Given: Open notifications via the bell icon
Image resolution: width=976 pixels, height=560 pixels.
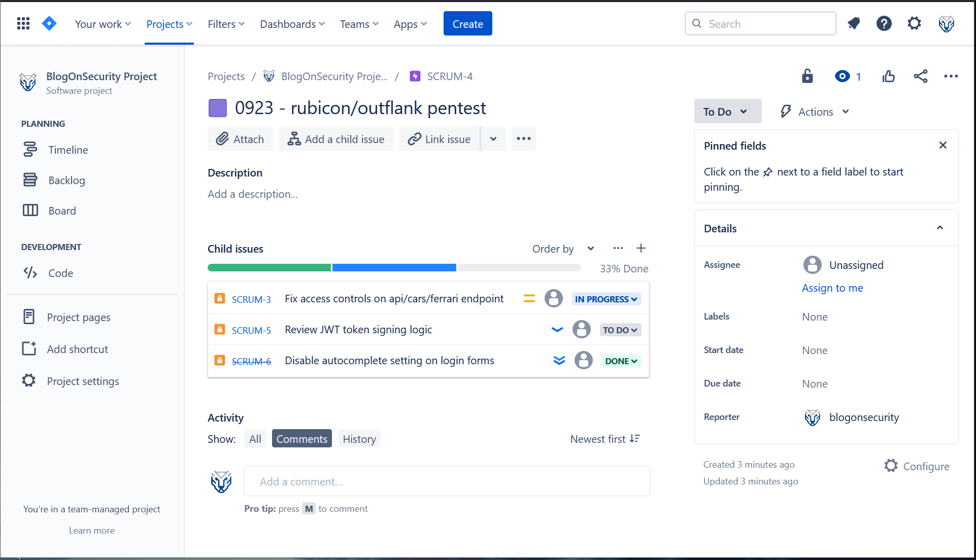Looking at the screenshot, I should point(853,23).
